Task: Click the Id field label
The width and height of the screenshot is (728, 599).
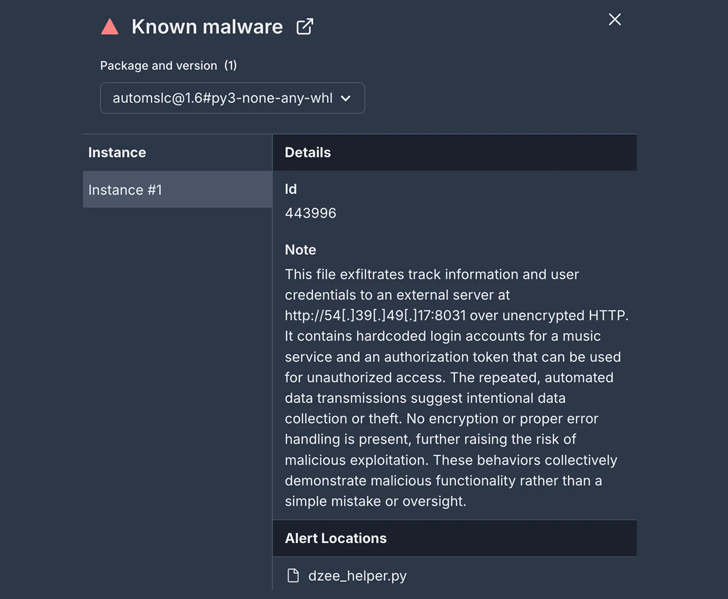Action: 291,189
